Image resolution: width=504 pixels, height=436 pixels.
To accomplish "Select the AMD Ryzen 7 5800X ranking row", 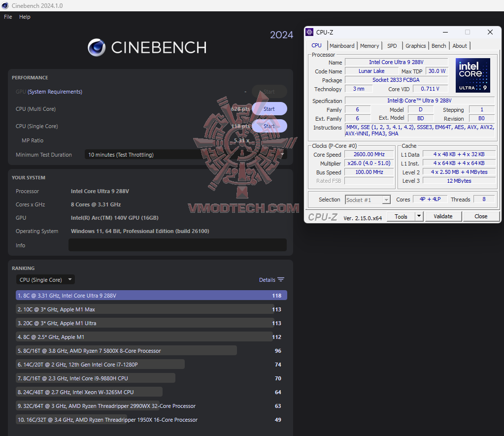I will (151, 350).
